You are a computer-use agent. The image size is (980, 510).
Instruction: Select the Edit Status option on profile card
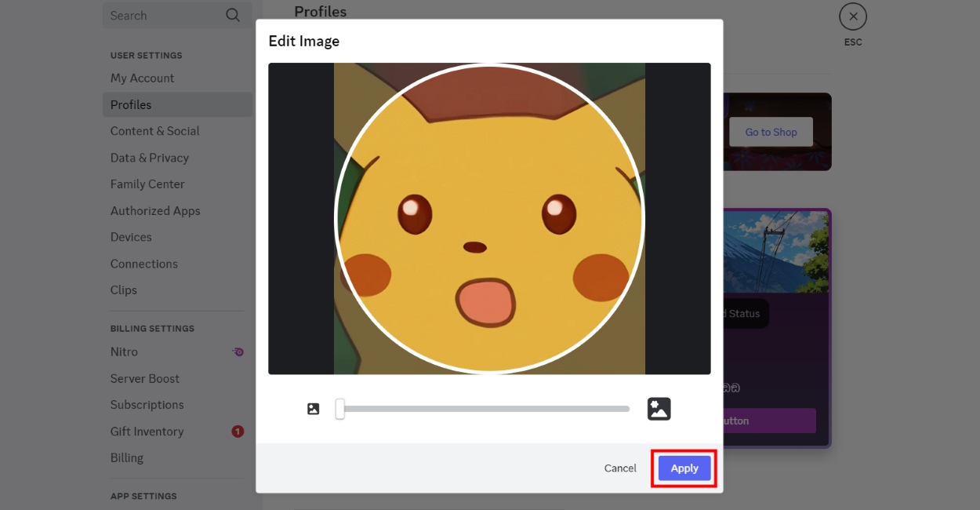tap(737, 313)
